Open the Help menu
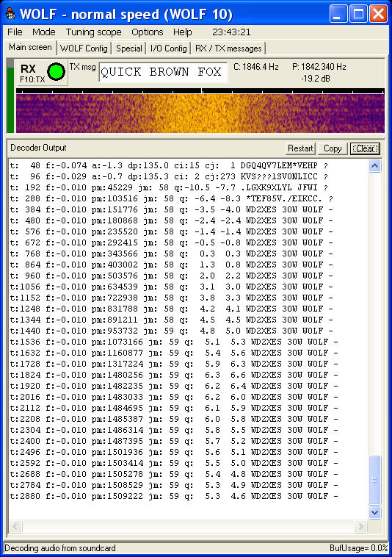 coord(182,32)
